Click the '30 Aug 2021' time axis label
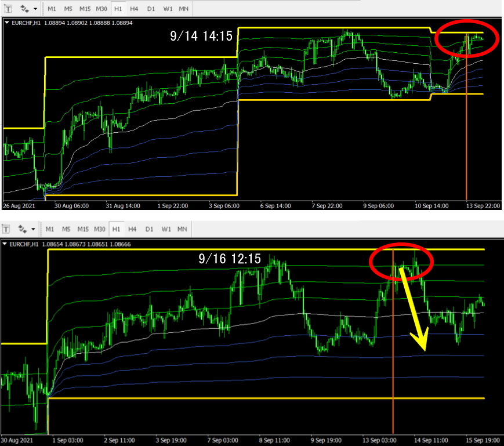 17,440
